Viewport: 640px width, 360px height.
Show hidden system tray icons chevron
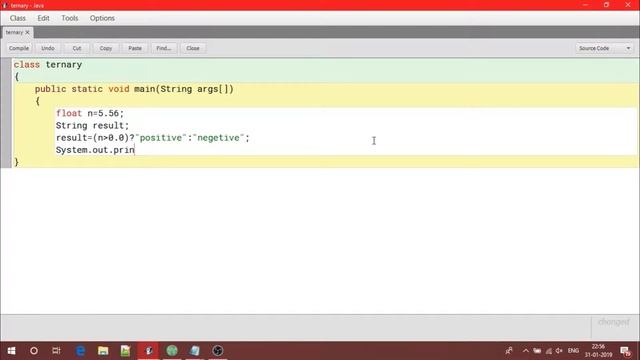526,351
